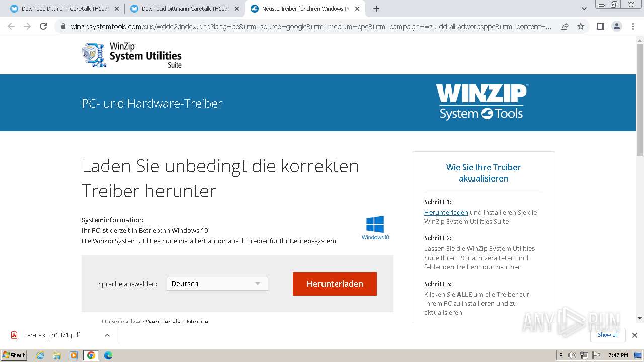Click the Chrome taskbar icon
Image resolution: width=644 pixels, height=362 pixels.
(91, 355)
